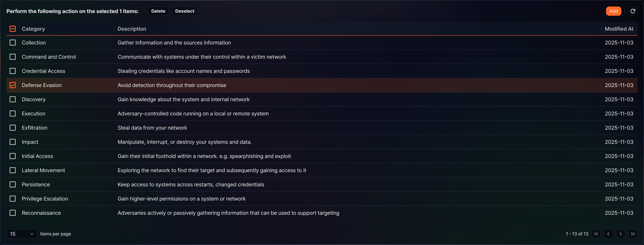
Task: Sort by the Modified At column header
Action: tap(619, 29)
